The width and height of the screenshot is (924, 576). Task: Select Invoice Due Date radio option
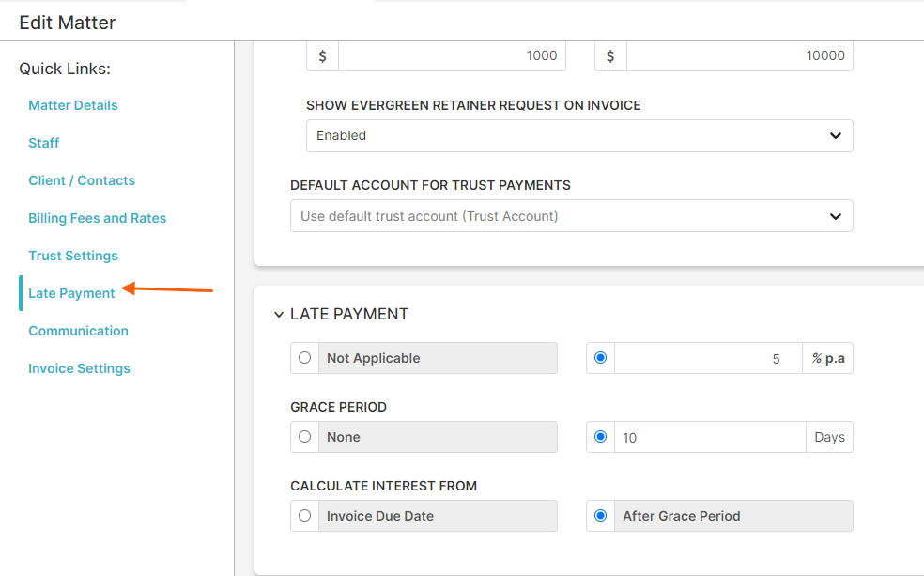pyautogui.click(x=304, y=516)
